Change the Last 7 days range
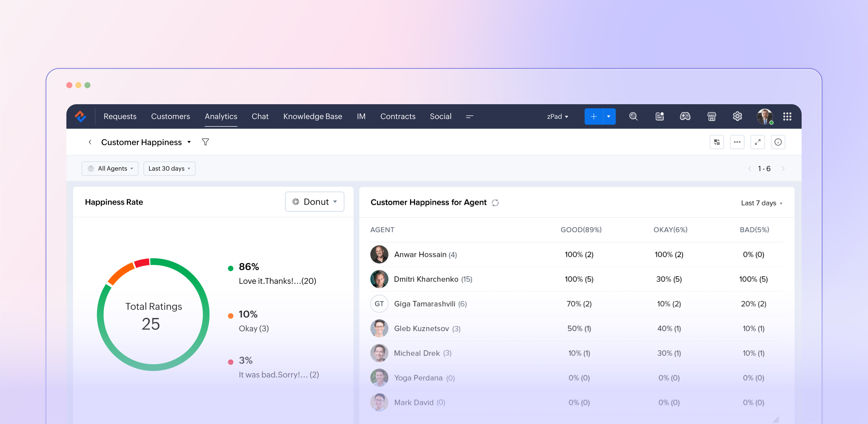Image resolution: width=868 pixels, height=424 pixels. click(761, 203)
